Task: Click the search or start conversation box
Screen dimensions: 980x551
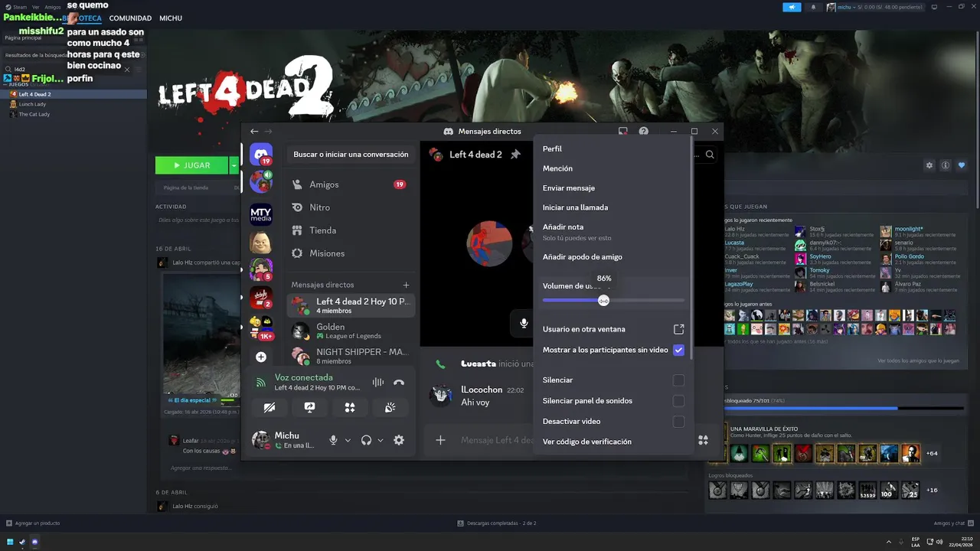Action: 351,155
